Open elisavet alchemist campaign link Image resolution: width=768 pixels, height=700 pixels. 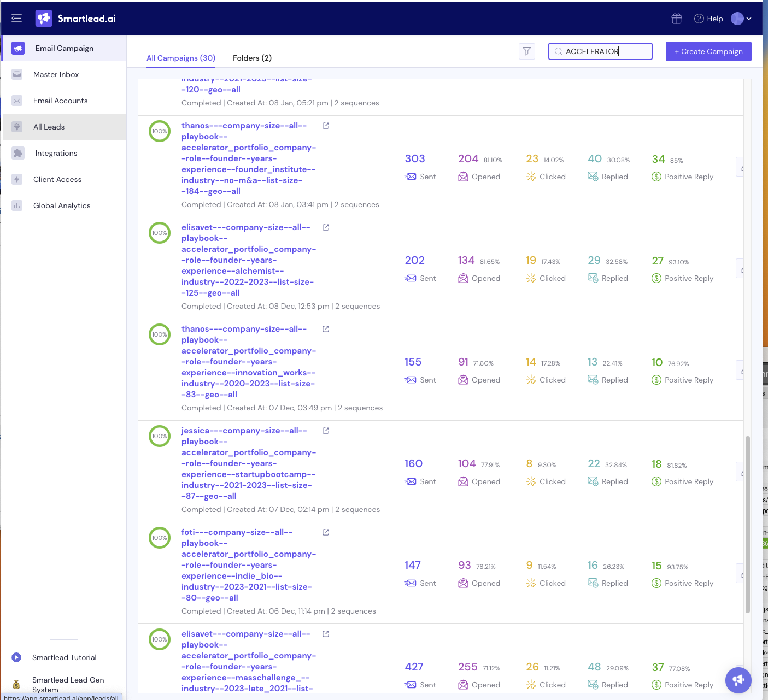point(249,260)
